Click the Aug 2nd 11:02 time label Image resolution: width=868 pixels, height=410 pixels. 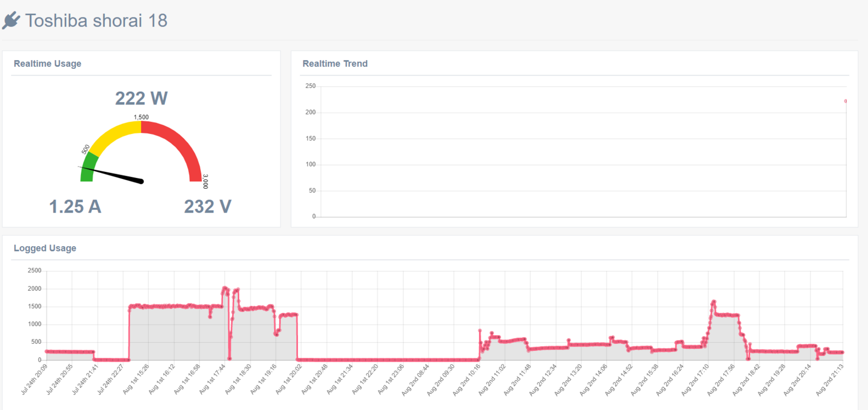point(492,380)
